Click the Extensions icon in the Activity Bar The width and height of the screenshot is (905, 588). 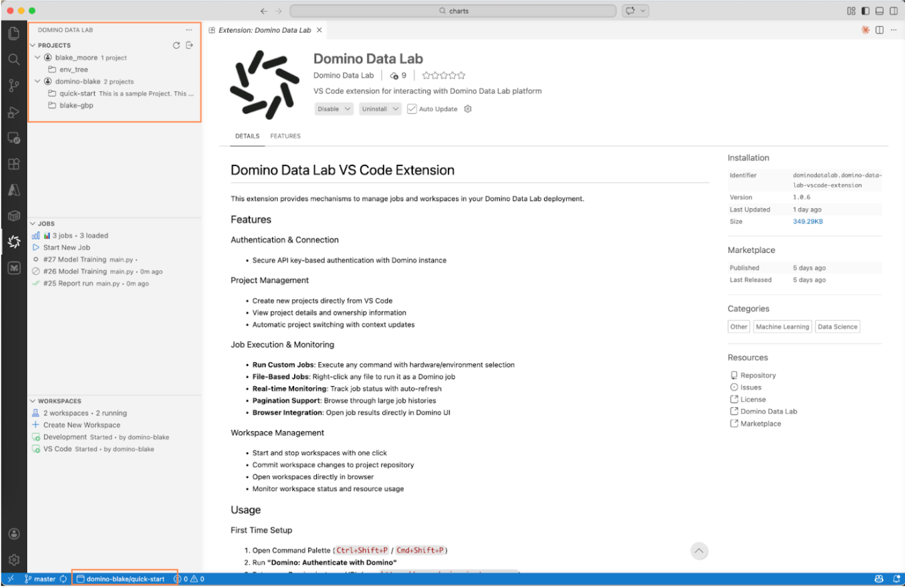[14, 164]
